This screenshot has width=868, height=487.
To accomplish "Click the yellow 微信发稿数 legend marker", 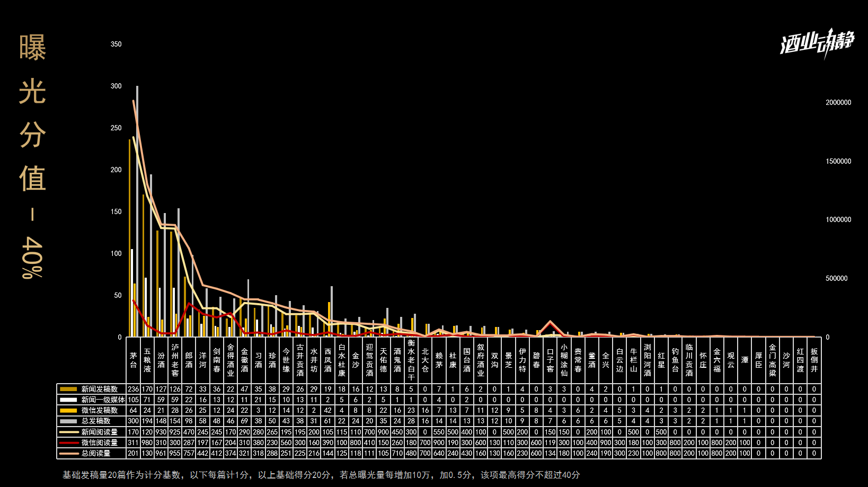I will 68,411.
